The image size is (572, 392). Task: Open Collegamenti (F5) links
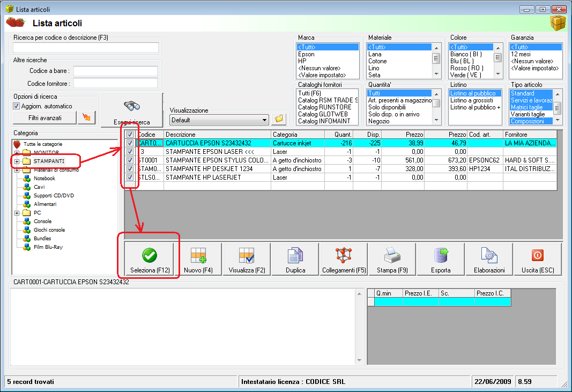click(x=344, y=259)
